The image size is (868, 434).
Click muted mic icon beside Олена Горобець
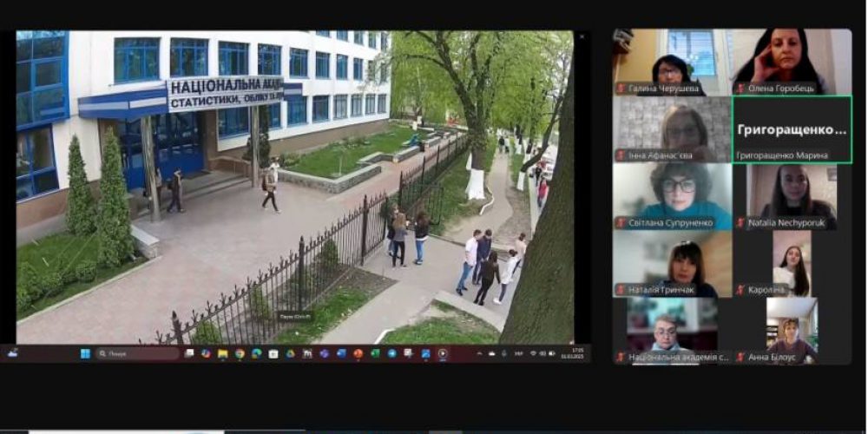(x=740, y=89)
